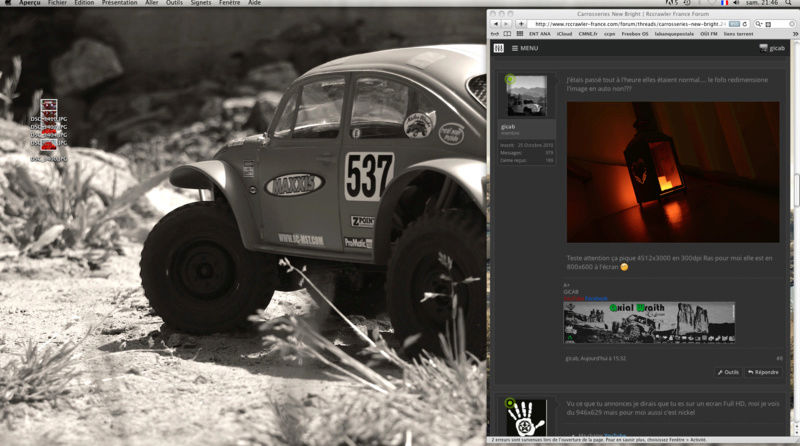
Task: Open the Signets menu
Action: (201, 3)
